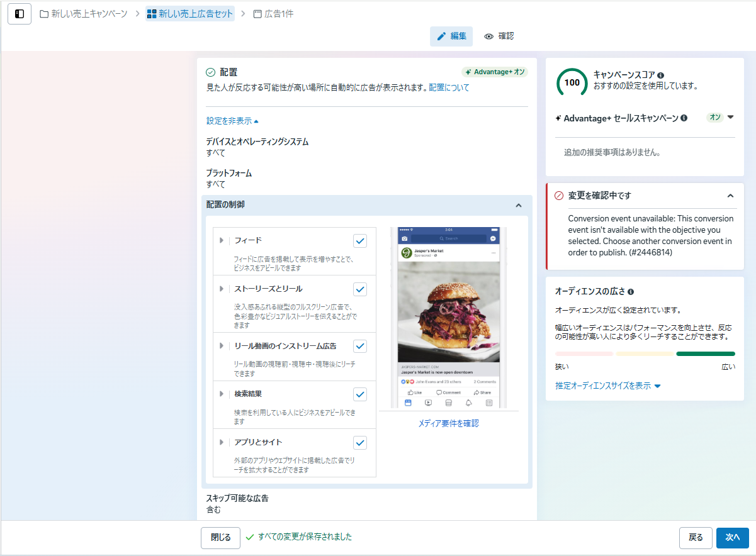Click info icon beside Advantage+ セールスキャンペーン
The height and width of the screenshot is (556, 756).
[x=684, y=118]
